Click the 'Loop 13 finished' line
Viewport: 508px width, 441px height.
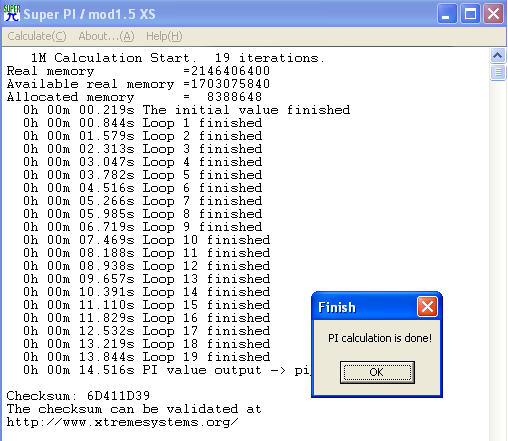(x=146, y=279)
